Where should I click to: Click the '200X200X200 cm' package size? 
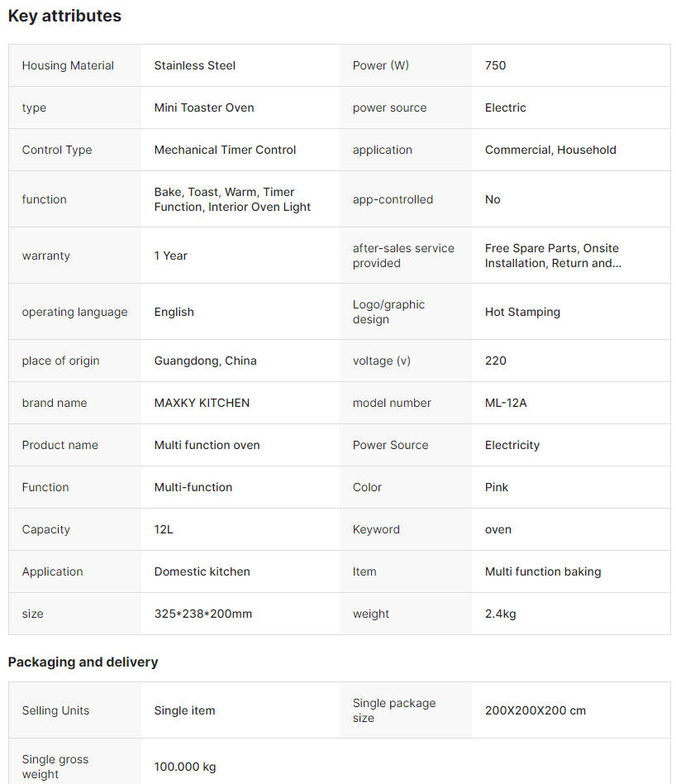coord(536,710)
